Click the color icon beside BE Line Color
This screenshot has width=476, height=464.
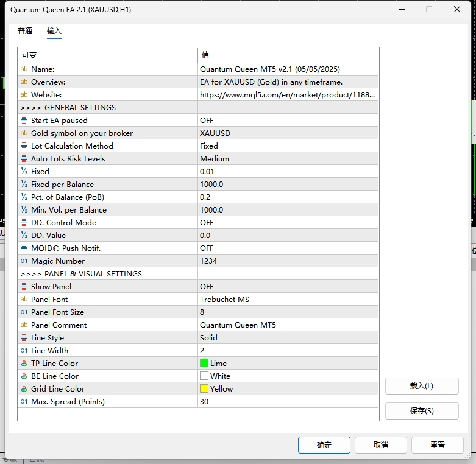point(24,376)
